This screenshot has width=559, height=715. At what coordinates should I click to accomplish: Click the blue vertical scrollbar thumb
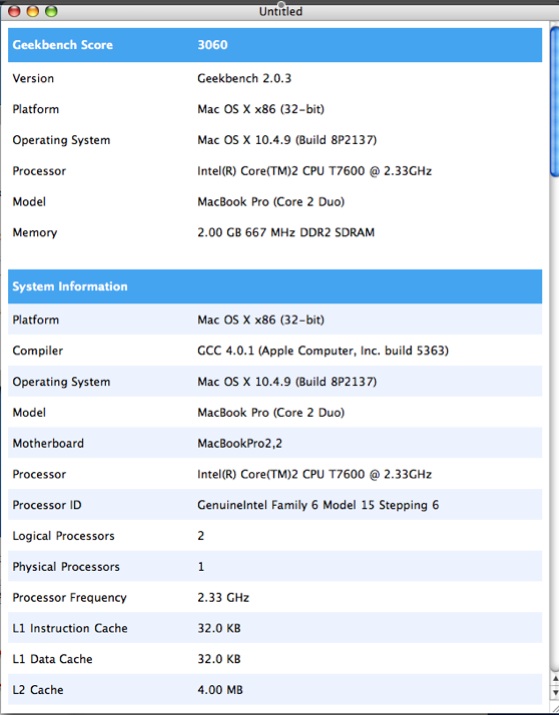(x=554, y=101)
